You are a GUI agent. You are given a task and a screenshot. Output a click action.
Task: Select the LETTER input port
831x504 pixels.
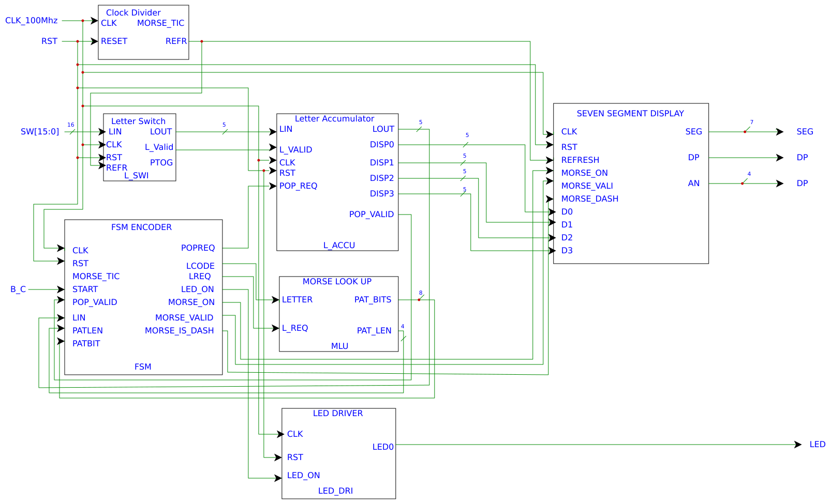coord(297,300)
